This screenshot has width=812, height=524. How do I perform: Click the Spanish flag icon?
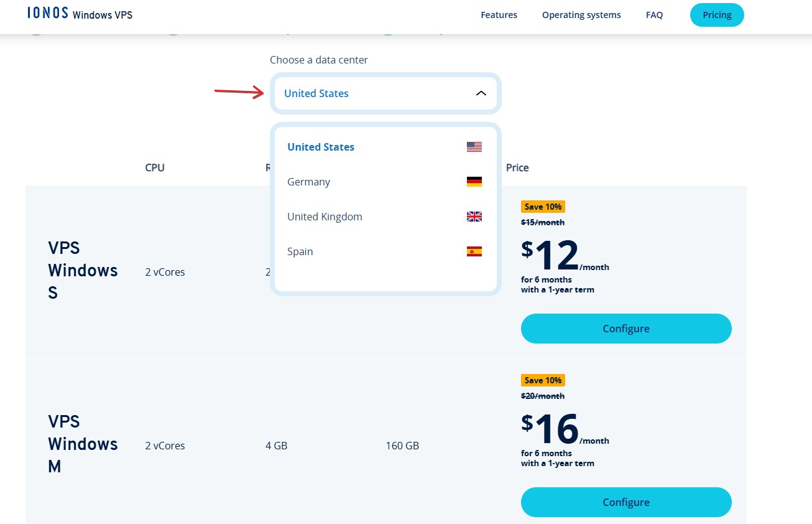click(x=474, y=251)
